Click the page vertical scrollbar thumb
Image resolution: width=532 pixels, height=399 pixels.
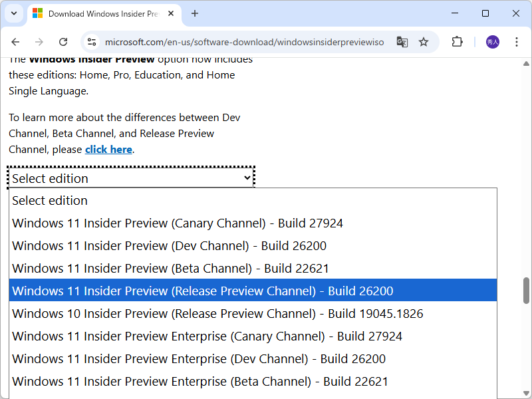click(x=526, y=290)
